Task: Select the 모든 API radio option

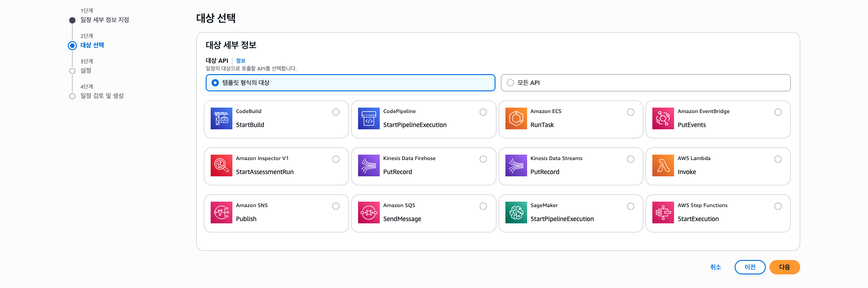Action: (510, 83)
